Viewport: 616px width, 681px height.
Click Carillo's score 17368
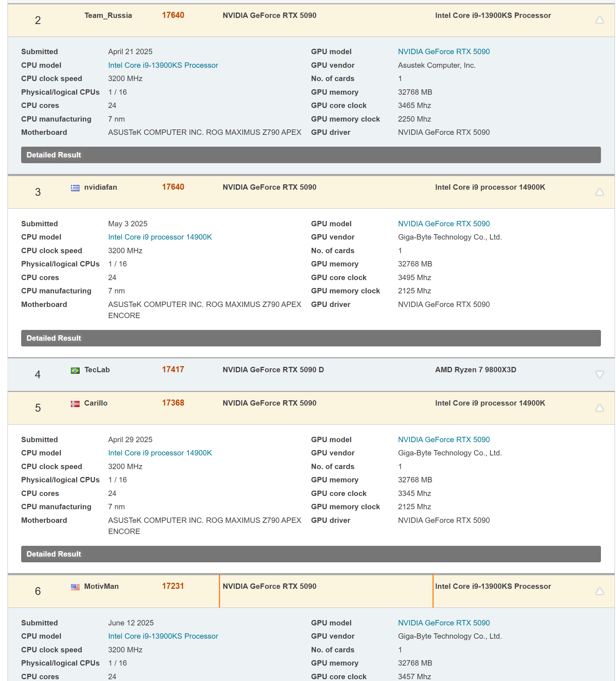coord(173,403)
